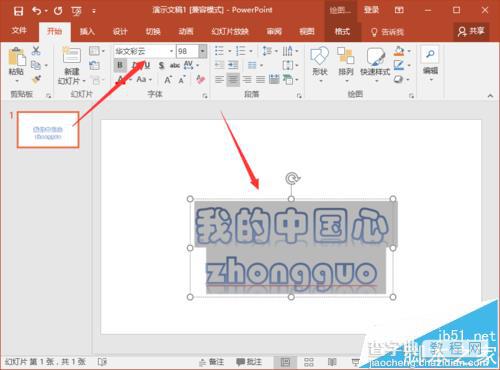Switch to the 动画 animations tab

click(186, 32)
